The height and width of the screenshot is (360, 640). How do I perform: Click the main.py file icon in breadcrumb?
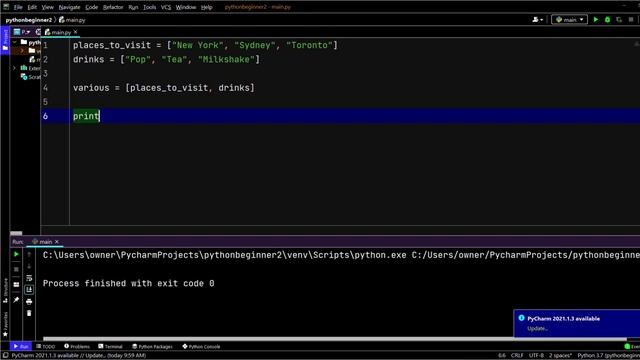click(62, 20)
